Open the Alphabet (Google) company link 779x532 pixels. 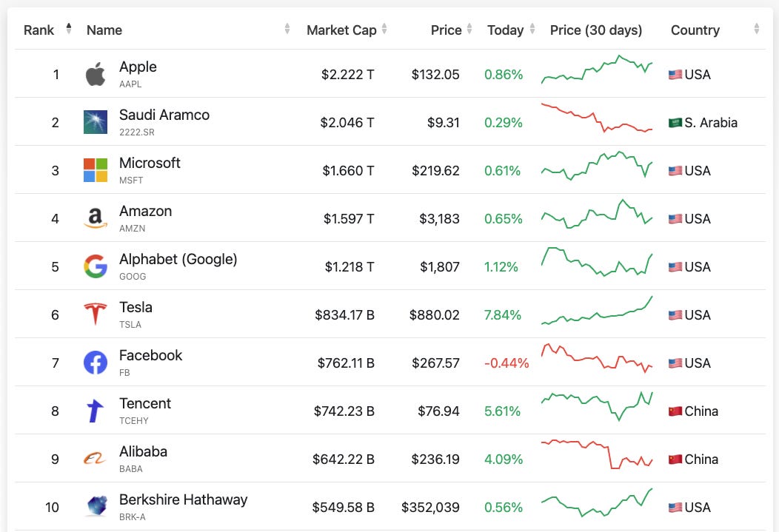pyautogui.click(x=178, y=259)
